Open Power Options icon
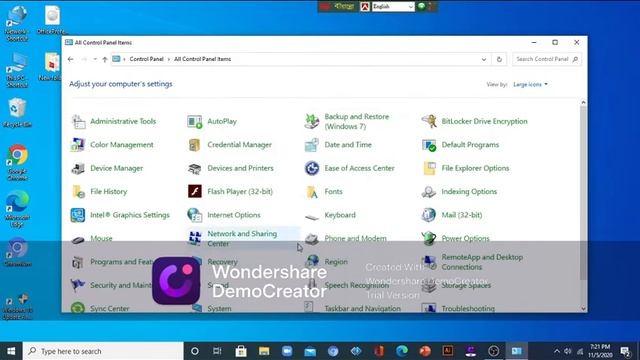Viewport: 640px width, 360px height. pyautogui.click(x=429, y=238)
